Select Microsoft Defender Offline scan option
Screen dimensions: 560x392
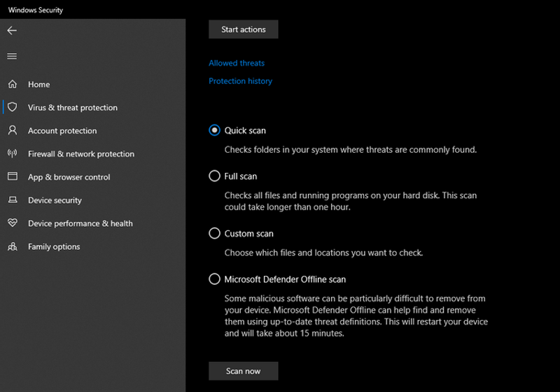point(215,279)
